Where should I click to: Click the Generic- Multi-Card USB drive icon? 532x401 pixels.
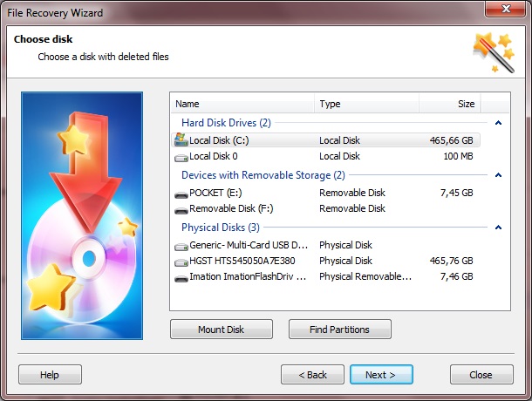click(181, 247)
